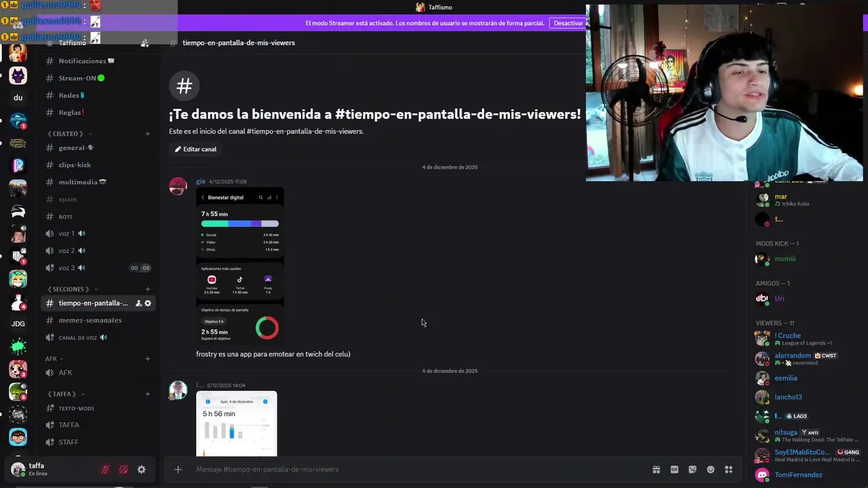Viewport: 868px width, 488px height.
Task: Open the pink P server icon
Action: tap(18, 165)
